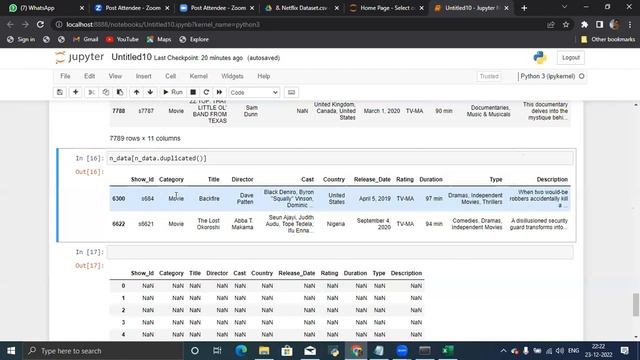Open the File menu
This screenshot has width=640, height=360.
pos(65,76)
